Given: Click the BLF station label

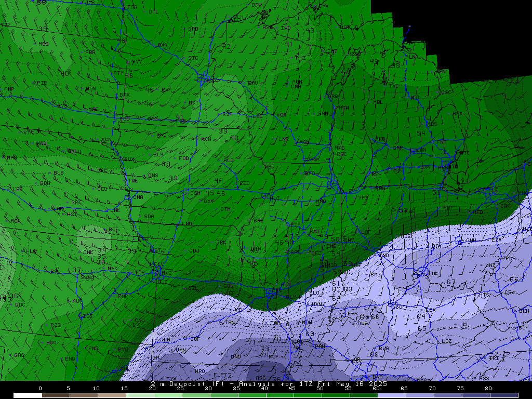Looking at the screenshot, I should pos(523,328).
